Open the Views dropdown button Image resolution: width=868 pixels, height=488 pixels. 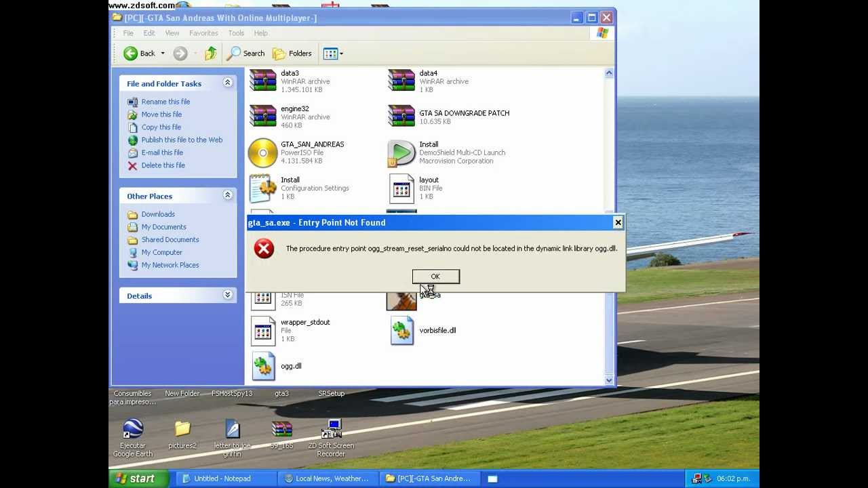click(333, 54)
